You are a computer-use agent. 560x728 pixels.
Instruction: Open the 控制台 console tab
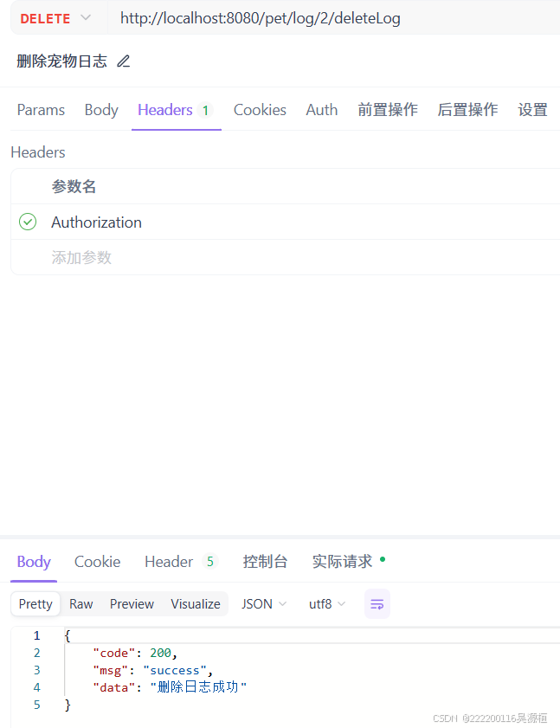point(265,562)
